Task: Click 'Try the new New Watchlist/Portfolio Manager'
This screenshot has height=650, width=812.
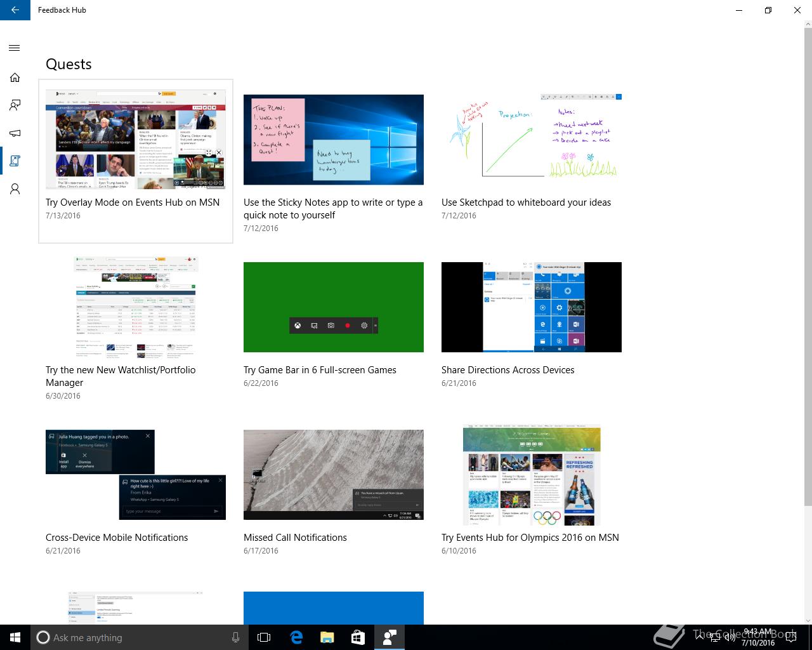Action: tap(121, 376)
